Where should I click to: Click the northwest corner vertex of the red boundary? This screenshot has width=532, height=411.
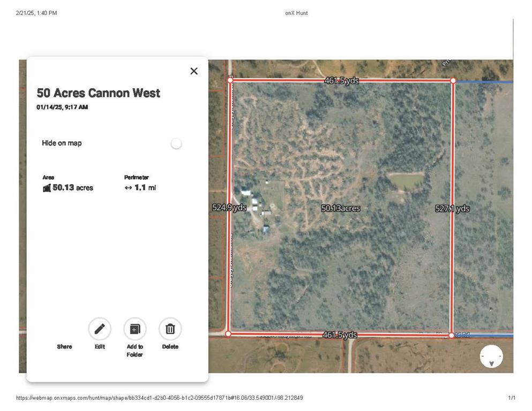pyautogui.click(x=230, y=80)
